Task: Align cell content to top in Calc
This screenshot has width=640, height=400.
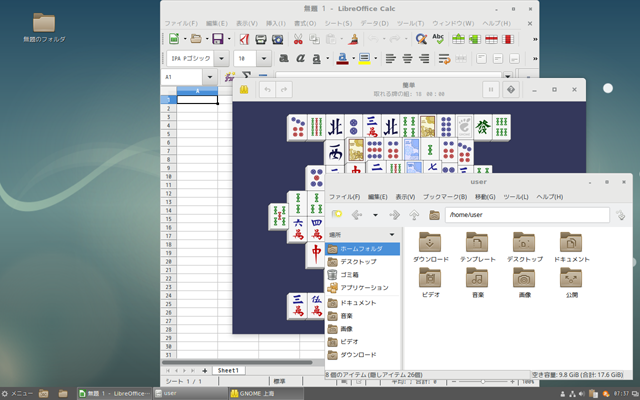Action: click(482, 58)
